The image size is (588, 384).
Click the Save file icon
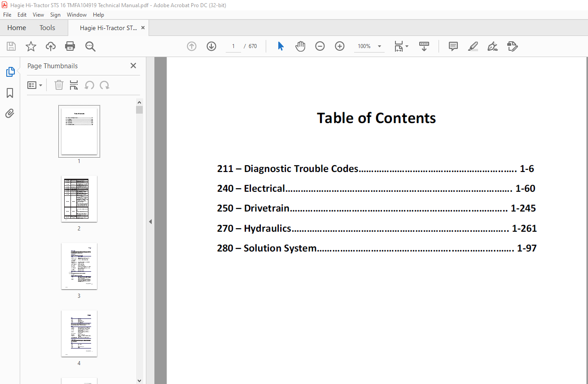(x=11, y=46)
